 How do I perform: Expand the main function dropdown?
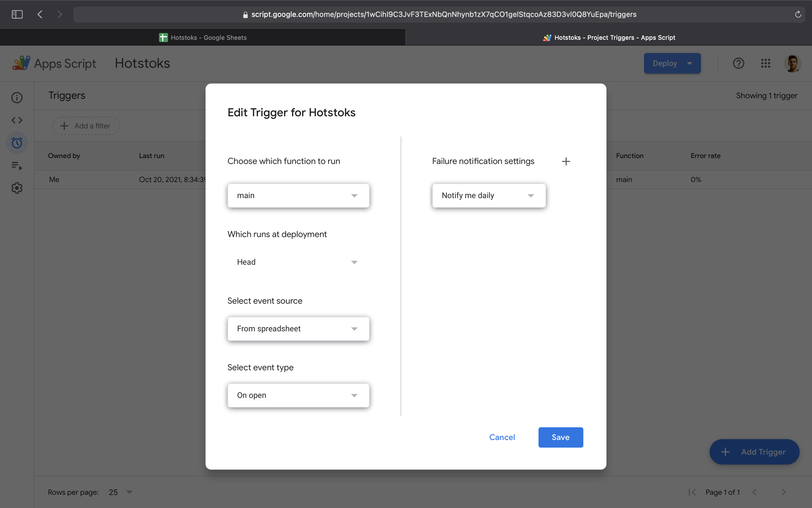click(298, 196)
